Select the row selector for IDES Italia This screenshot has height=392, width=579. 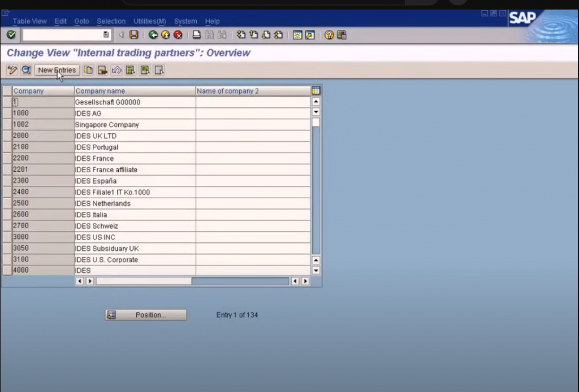tap(7, 215)
